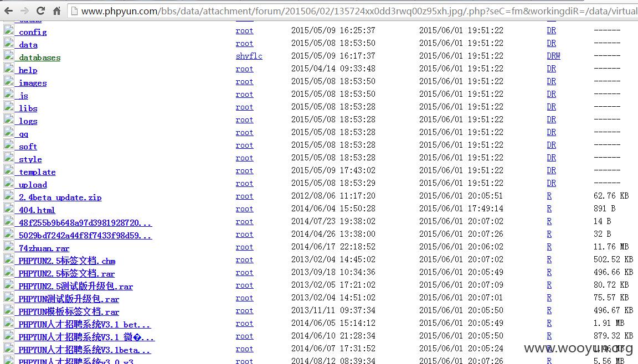This screenshot has height=364, width=638.
Task: Click the file icon beside 2.4beta_update.zip
Action: point(9,195)
